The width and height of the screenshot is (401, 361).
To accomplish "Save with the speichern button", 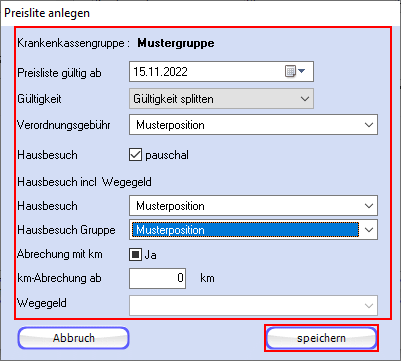I will 321,338.
